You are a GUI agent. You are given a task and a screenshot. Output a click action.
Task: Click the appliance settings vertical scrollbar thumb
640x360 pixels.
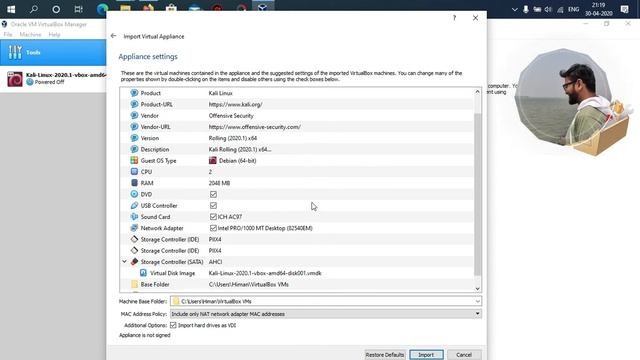pyautogui.click(x=477, y=194)
